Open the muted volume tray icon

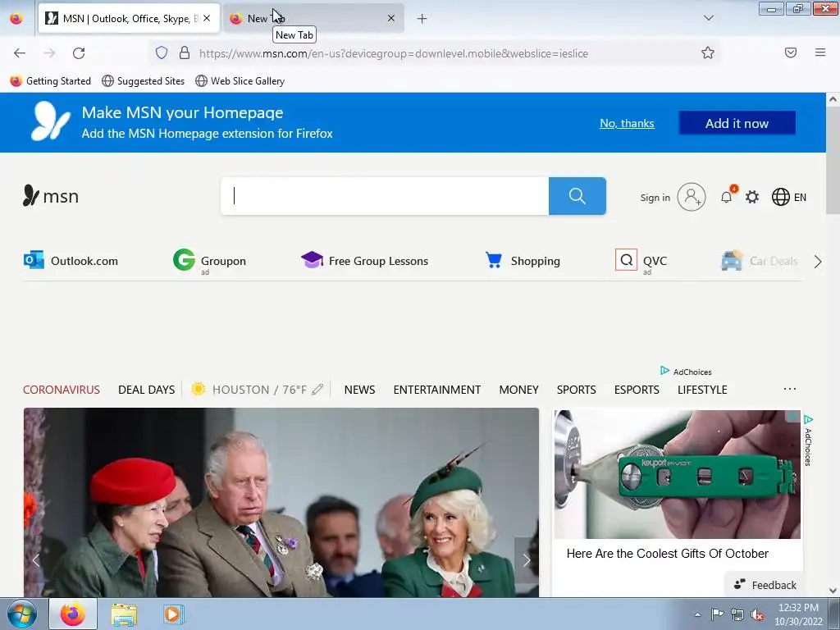757,615
